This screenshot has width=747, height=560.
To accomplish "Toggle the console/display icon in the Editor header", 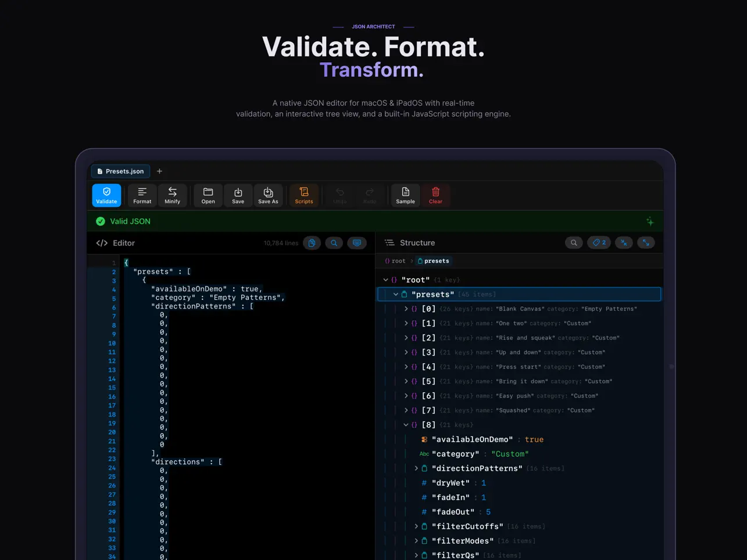I will coord(356,242).
